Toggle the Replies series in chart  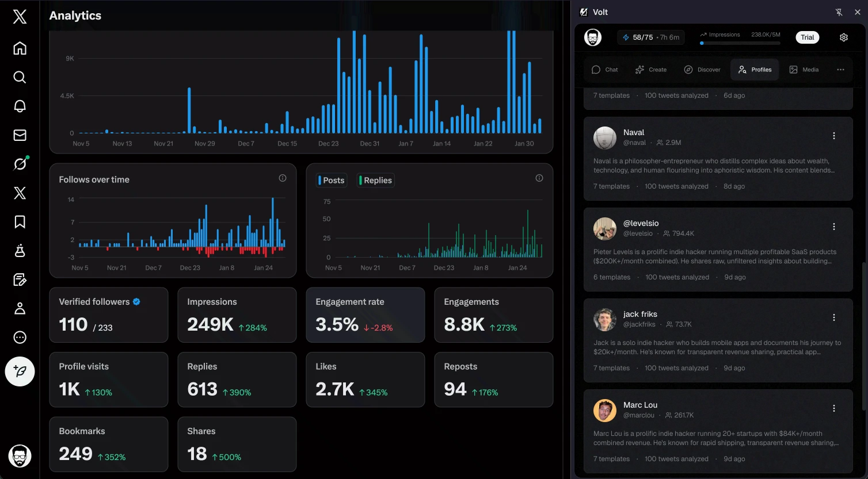coord(376,181)
